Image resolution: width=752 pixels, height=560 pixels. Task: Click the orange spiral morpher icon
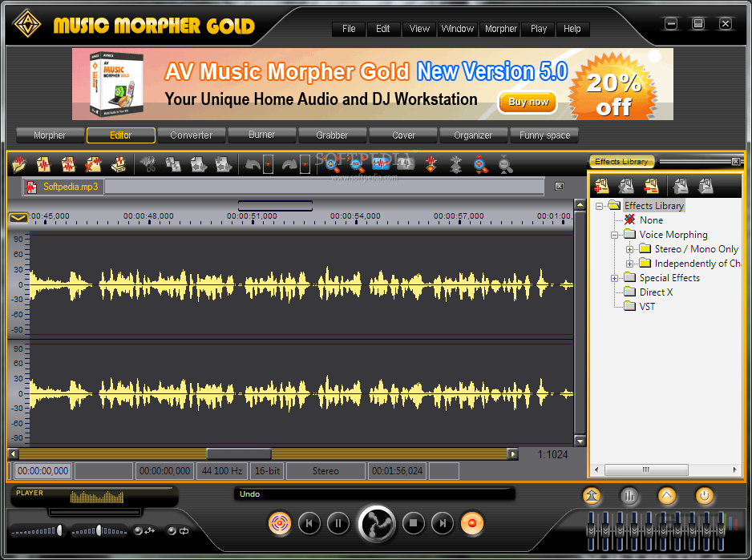280,523
